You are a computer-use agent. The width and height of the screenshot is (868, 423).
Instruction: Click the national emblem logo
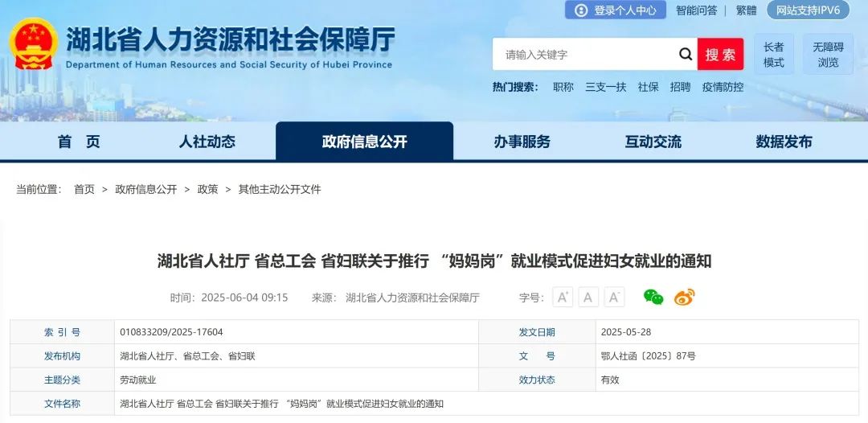[x=34, y=43]
